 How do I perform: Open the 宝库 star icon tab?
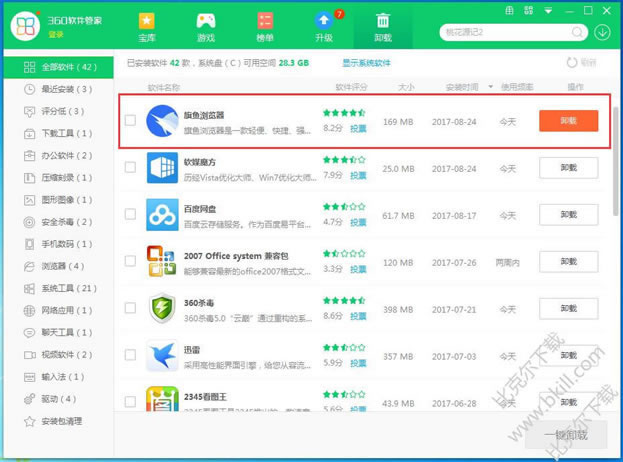click(x=147, y=27)
